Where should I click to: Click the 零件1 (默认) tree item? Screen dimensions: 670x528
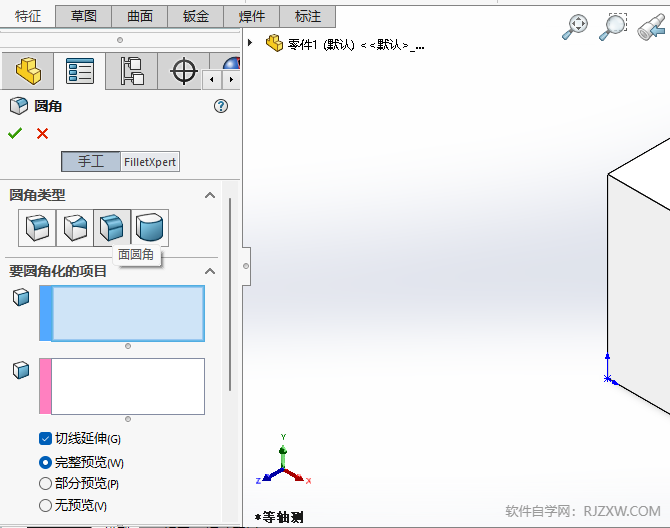356,44
